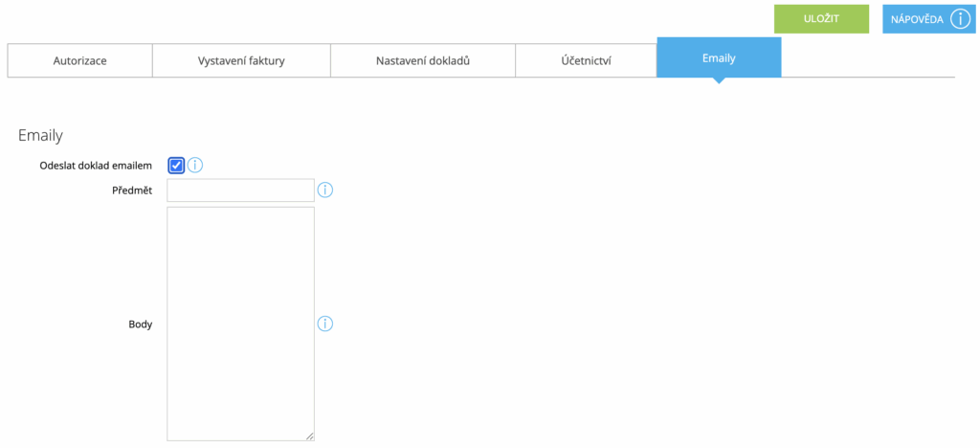Click the Body field label
This screenshot has height=448, width=980.
pos(141,325)
